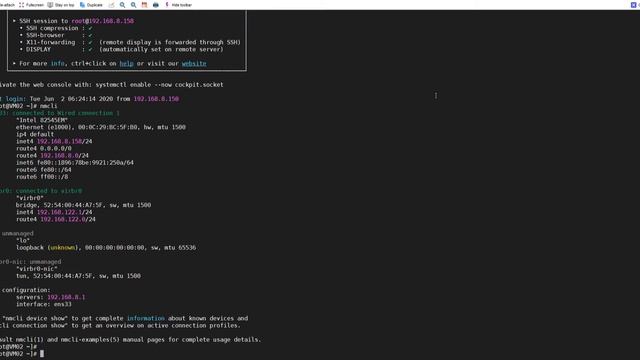Click route6 fe80::/64 line

click(x=44, y=170)
